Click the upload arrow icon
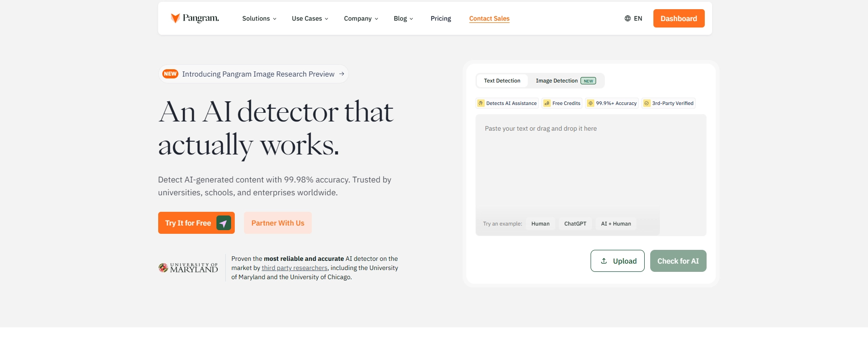Viewport: 868px width, 364px height. point(604,261)
